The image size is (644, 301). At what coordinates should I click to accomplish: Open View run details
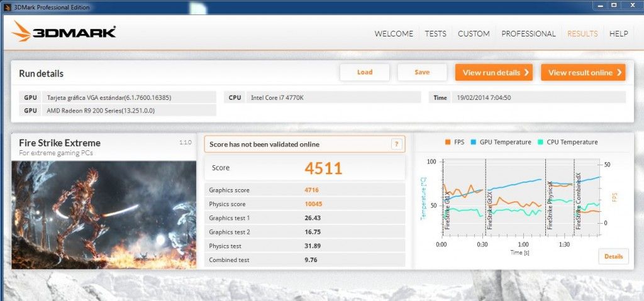point(494,72)
